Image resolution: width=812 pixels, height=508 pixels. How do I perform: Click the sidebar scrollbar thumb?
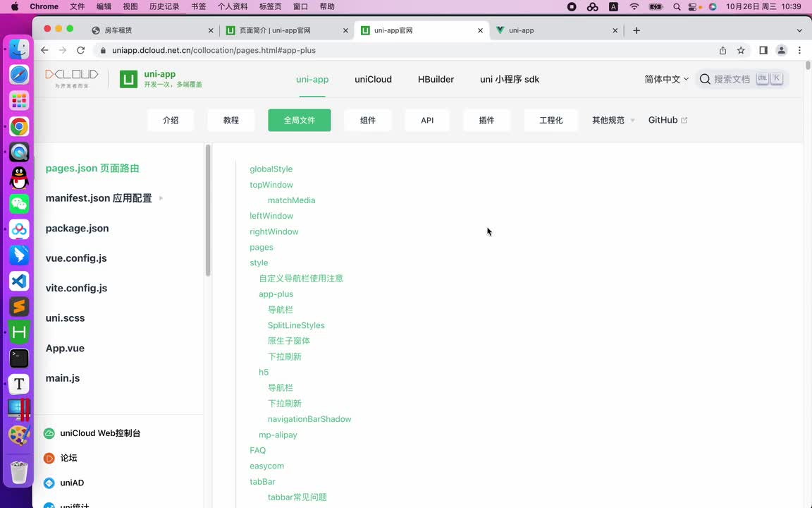click(x=208, y=210)
